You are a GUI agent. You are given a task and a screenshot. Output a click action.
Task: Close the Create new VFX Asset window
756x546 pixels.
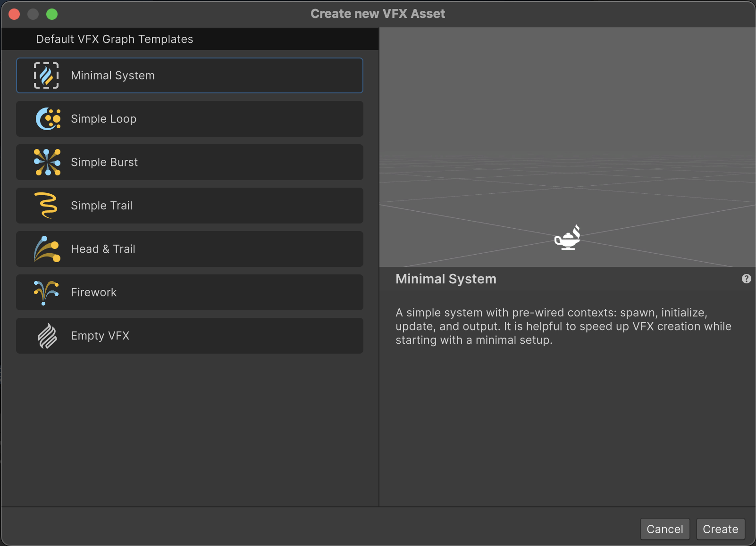pos(14,14)
